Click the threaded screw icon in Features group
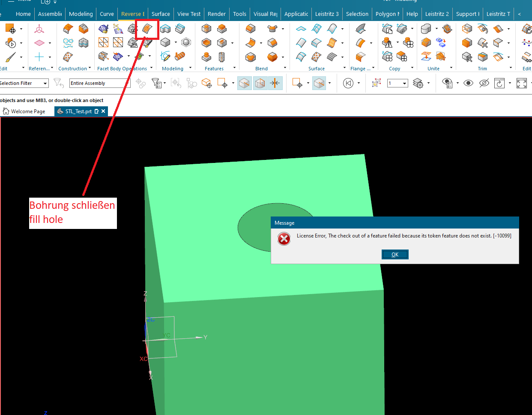Screen dimensions: 532x415 click(221, 57)
